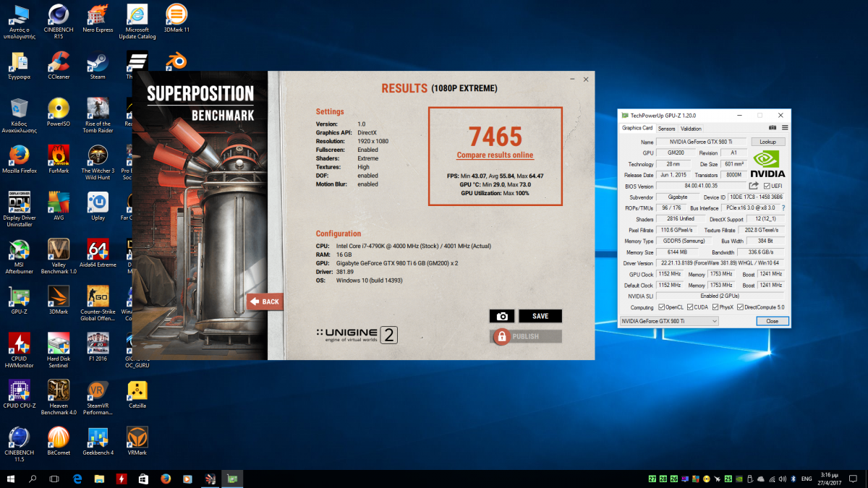The height and width of the screenshot is (488, 868).
Task: Open the Uplay desktop icon
Action: click(x=98, y=207)
